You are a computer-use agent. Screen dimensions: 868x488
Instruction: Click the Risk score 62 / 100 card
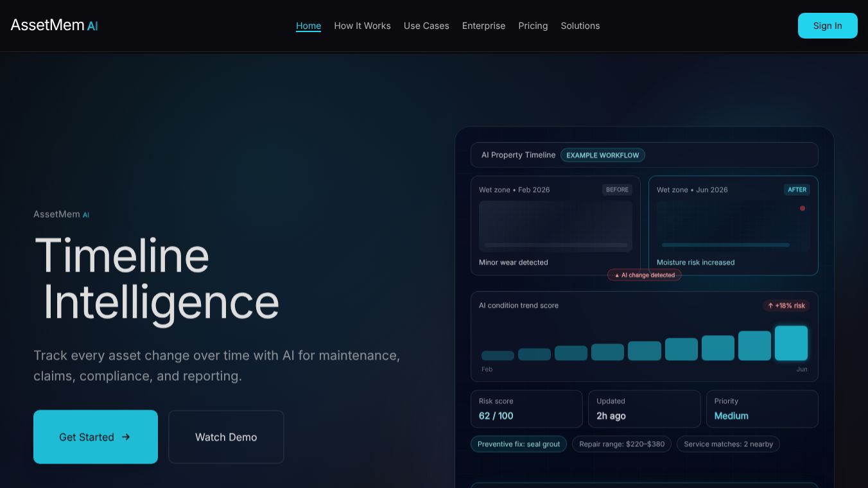click(526, 409)
